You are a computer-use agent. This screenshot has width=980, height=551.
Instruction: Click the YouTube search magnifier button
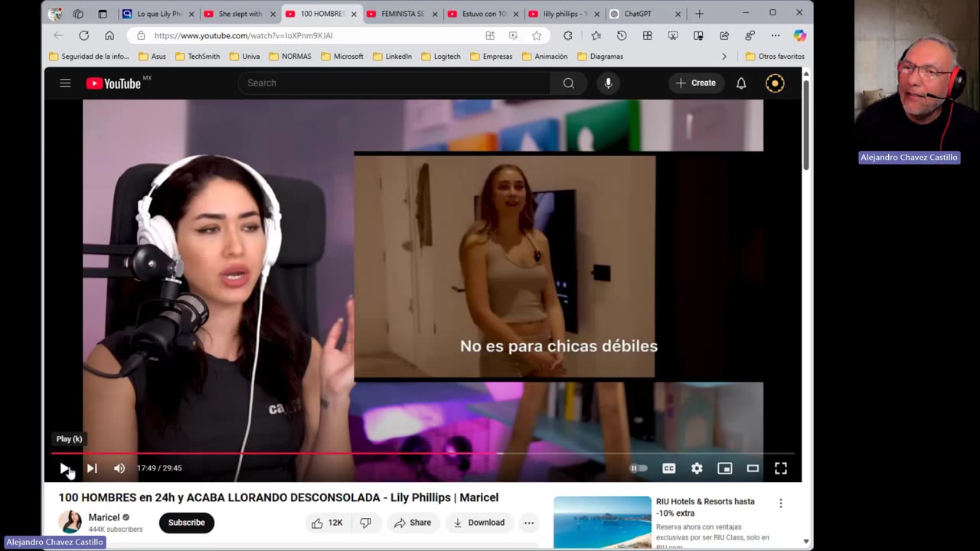click(x=569, y=83)
